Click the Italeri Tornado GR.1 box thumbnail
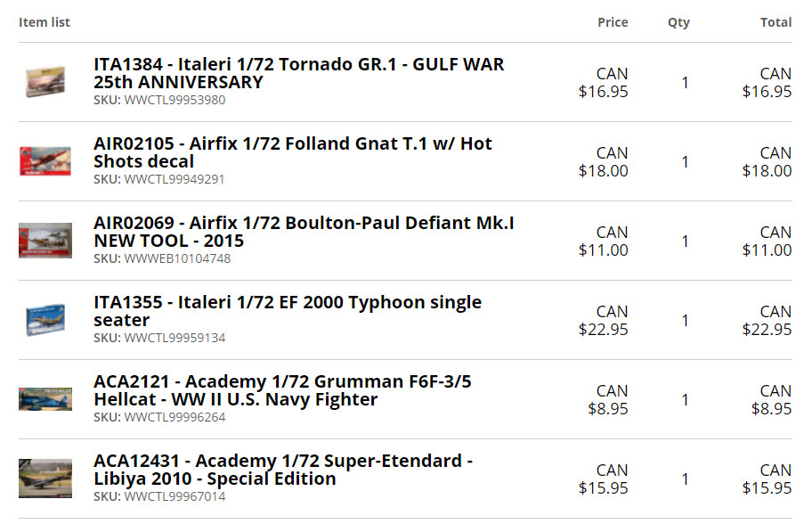Image resolution: width=812 pixels, height=532 pixels. click(45, 82)
